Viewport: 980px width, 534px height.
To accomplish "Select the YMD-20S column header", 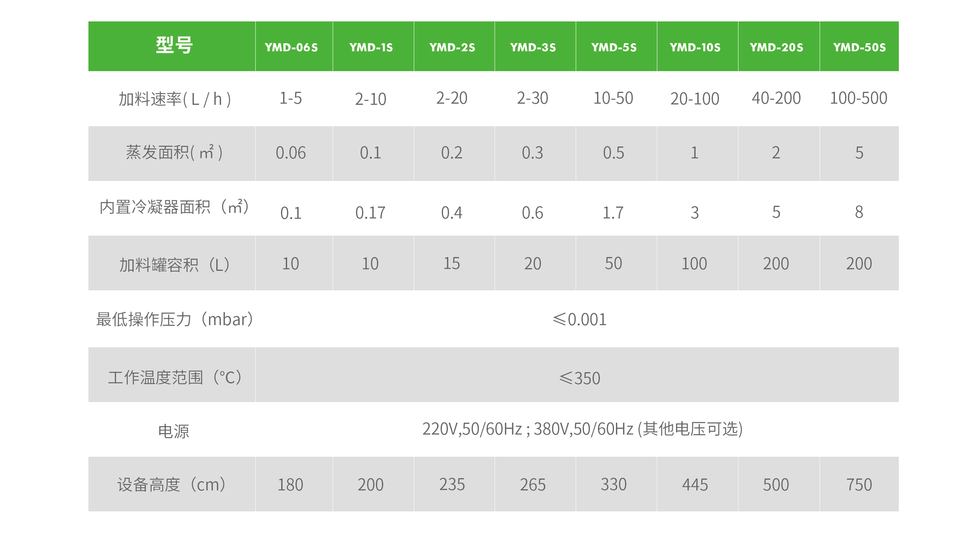I will point(776,47).
